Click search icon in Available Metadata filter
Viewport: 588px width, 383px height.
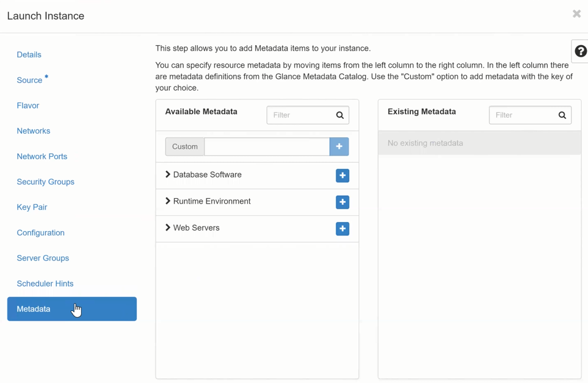340,115
